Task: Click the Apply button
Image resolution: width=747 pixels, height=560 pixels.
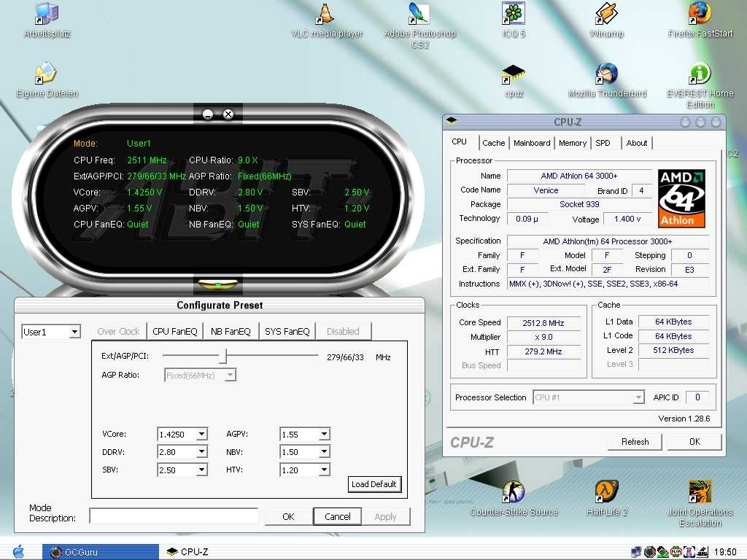Action: (x=385, y=517)
